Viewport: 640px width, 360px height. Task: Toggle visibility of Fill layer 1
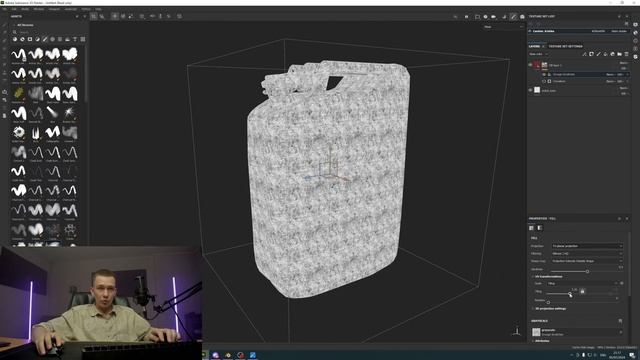coord(530,65)
